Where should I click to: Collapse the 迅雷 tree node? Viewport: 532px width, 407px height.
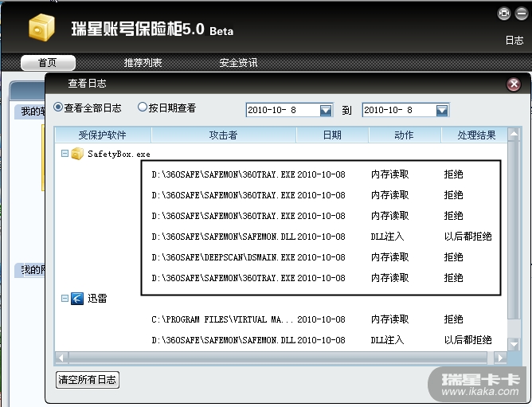click(x=65, y=298)
